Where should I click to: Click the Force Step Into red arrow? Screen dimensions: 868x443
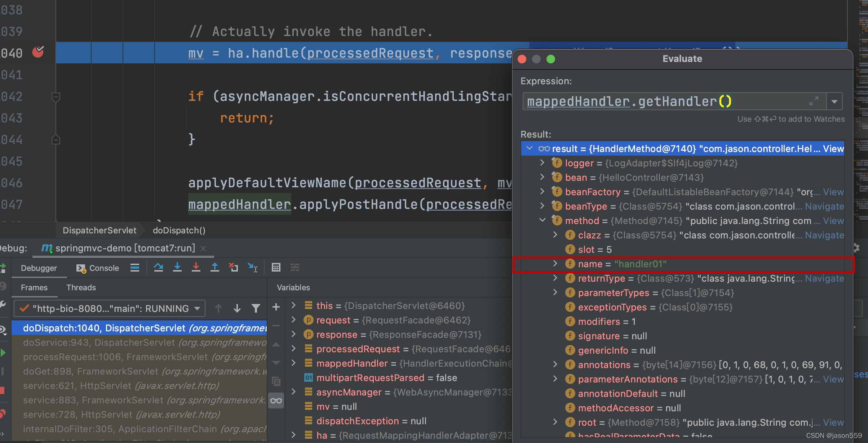pyautogui.click(x=196, y=268)
